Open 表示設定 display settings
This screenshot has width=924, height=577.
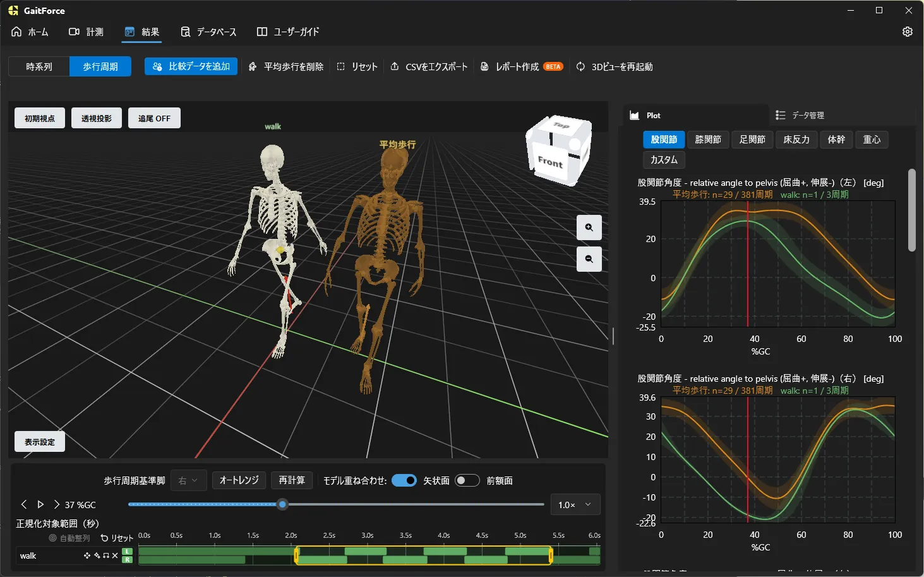(40, 442)
